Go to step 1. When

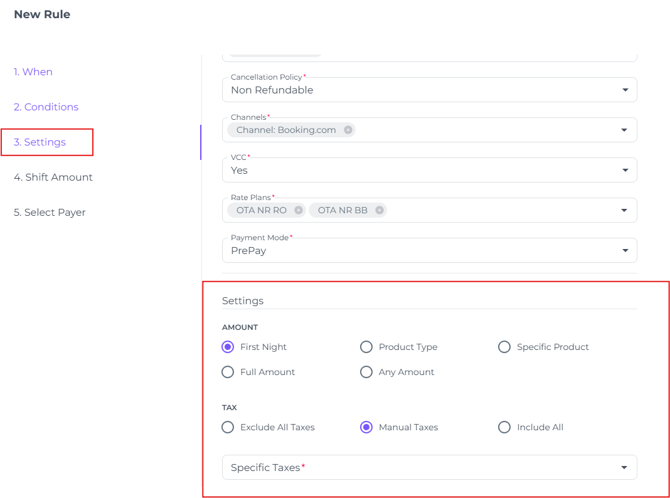[x=33, y=72]
